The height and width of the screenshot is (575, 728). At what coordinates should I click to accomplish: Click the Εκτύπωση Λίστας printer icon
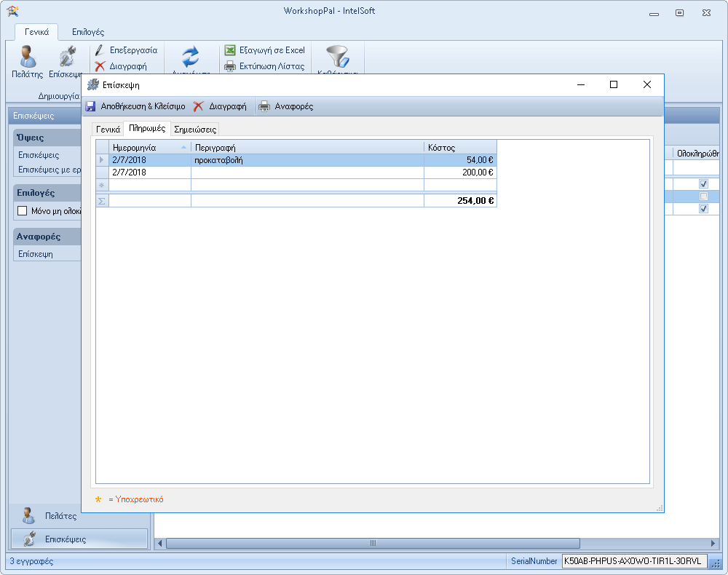(230, 66)
